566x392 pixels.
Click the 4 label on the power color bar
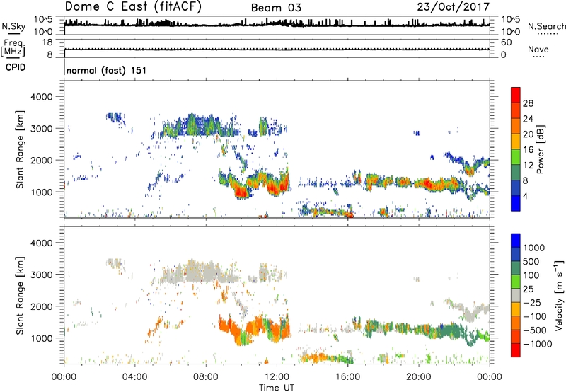[x=526, y=196]
